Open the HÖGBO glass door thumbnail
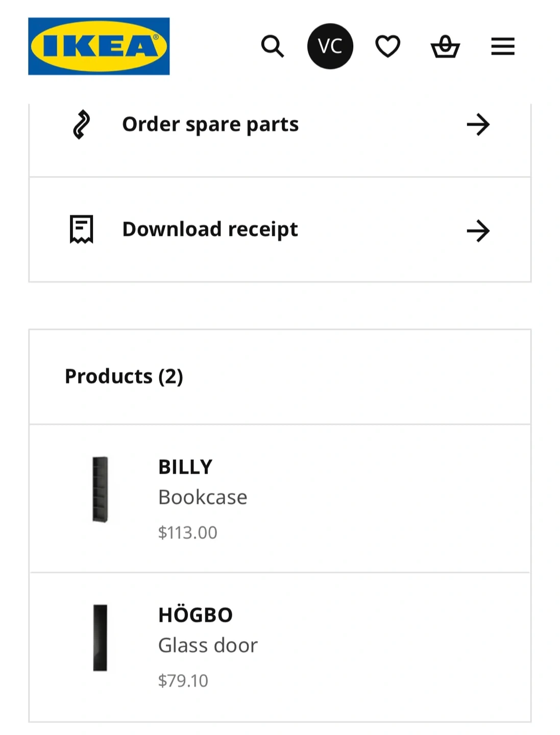Screen dimensions: 560x735 [x=100, y=638]
